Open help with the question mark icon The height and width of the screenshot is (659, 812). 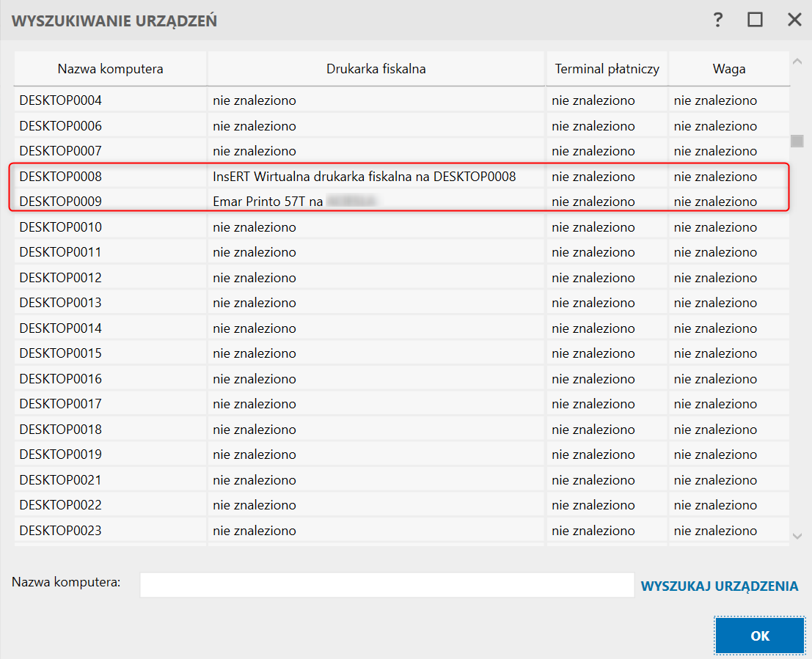pyautogui.click(x=718, y=21)
